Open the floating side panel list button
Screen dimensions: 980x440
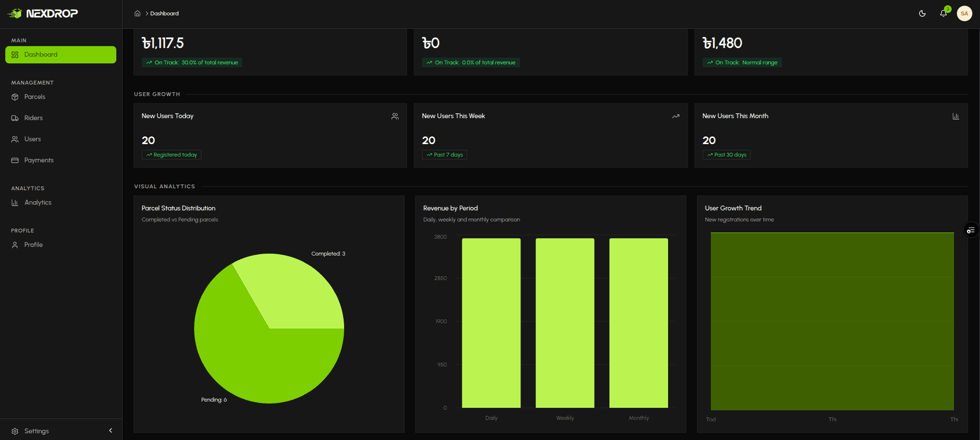point(971,230)
